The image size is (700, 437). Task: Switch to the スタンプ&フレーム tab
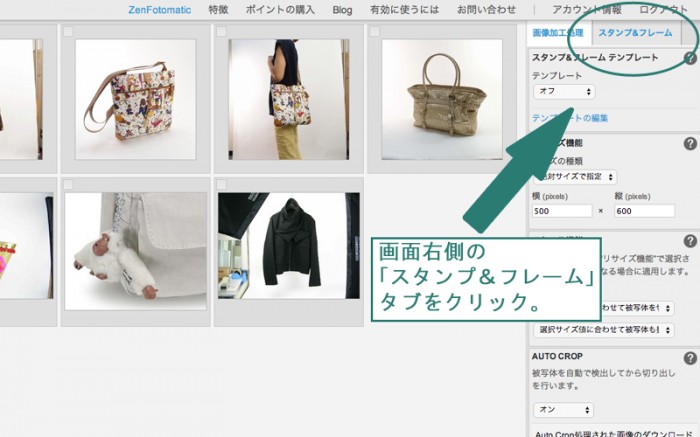click(635, 33)
